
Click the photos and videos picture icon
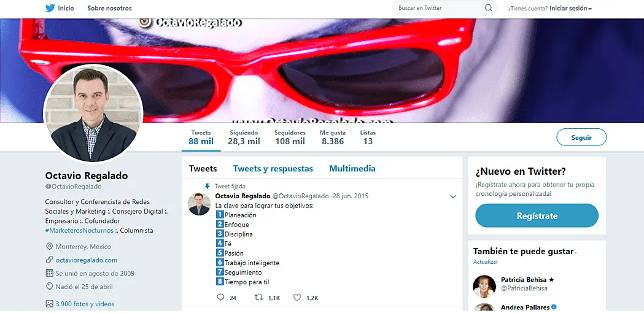49,304
